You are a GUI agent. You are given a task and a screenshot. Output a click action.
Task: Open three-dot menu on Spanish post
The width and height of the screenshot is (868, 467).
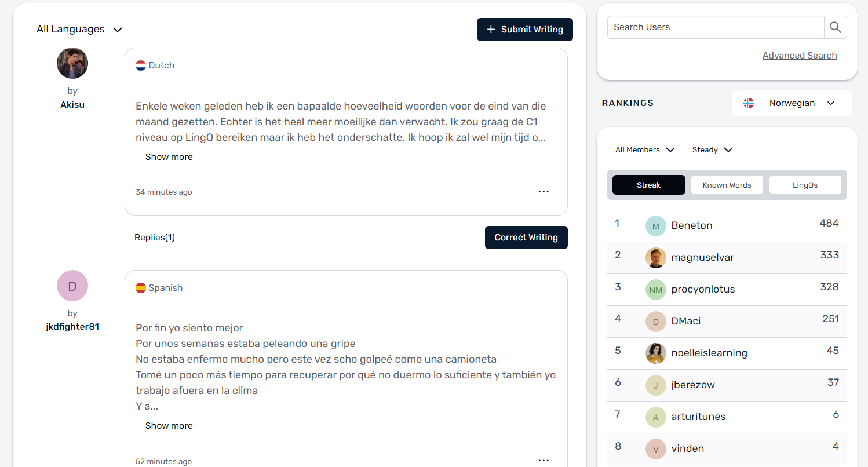tap(544, 460)
